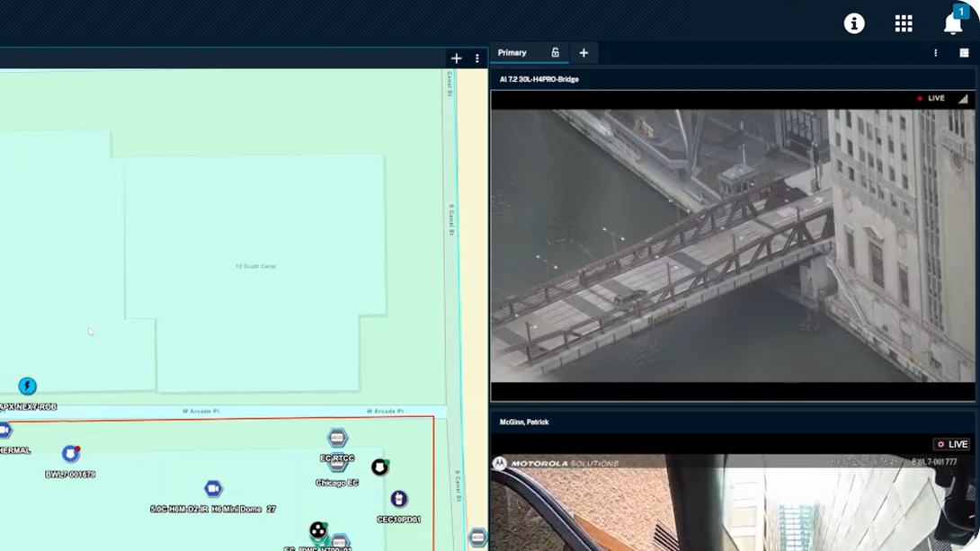Click the police badge marker near Chicago EC
The height and width of the screenshot is (551, 980).
379,467
